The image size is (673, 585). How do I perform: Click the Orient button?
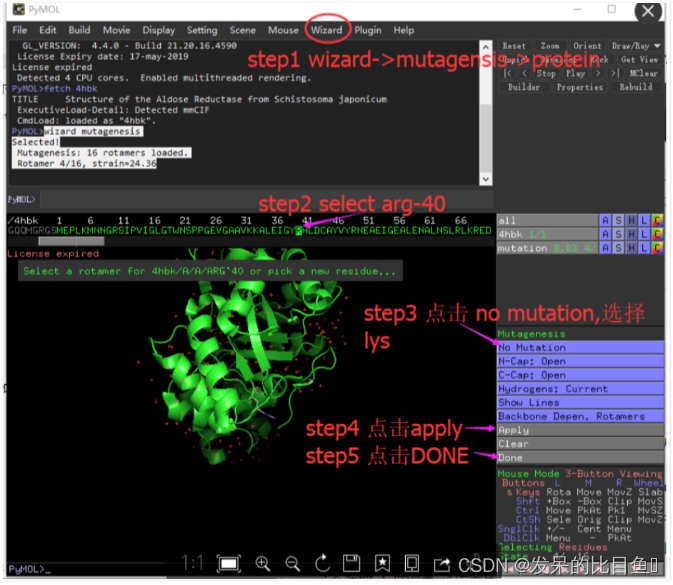587,45
